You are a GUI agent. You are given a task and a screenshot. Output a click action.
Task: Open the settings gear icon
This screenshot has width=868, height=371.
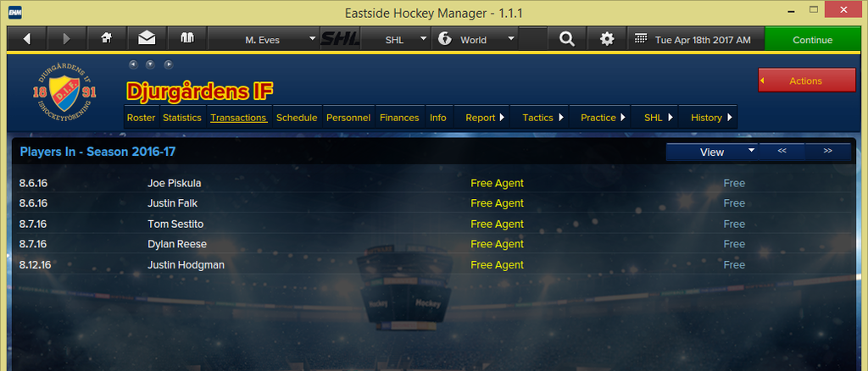[x=607, y=39]
